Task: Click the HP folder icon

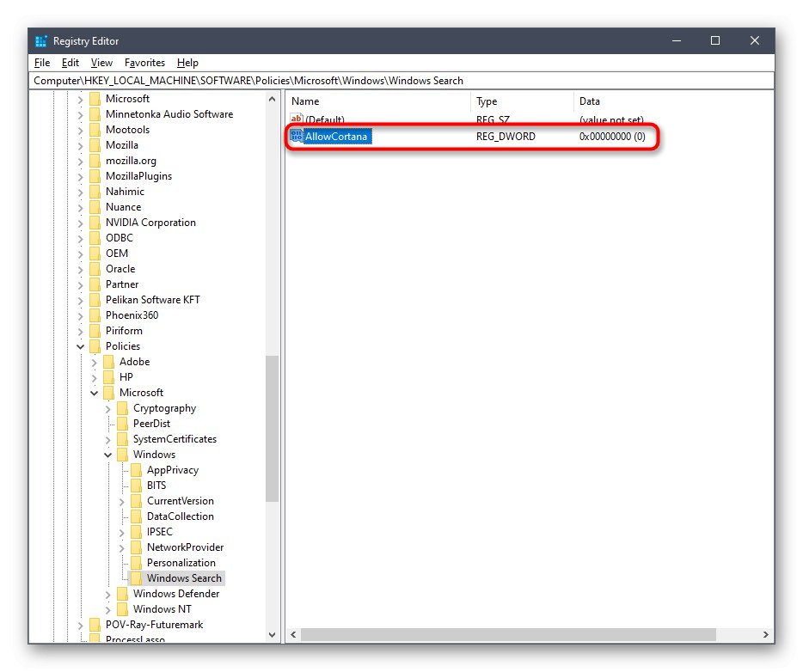Action: click(108, 377)
